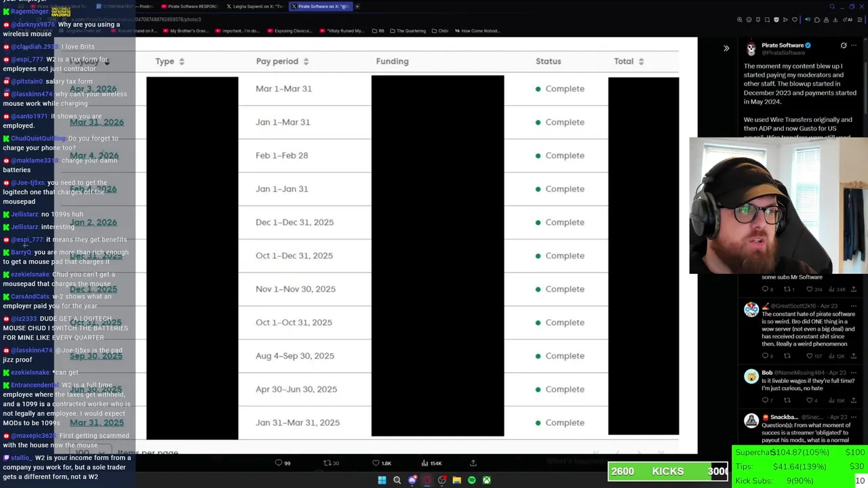Sort the table by the Type column
This screenshot has width=868, height=488.
[170, 62]
